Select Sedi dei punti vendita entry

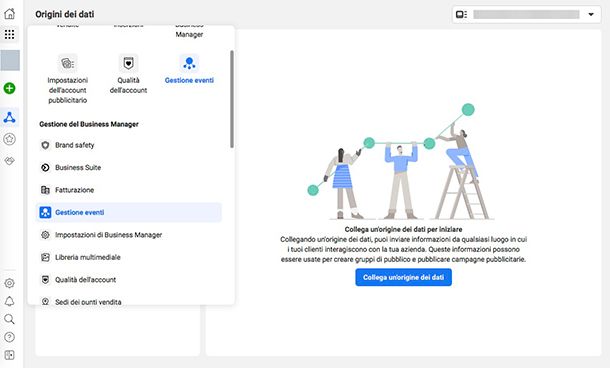[x=128, y=301]
